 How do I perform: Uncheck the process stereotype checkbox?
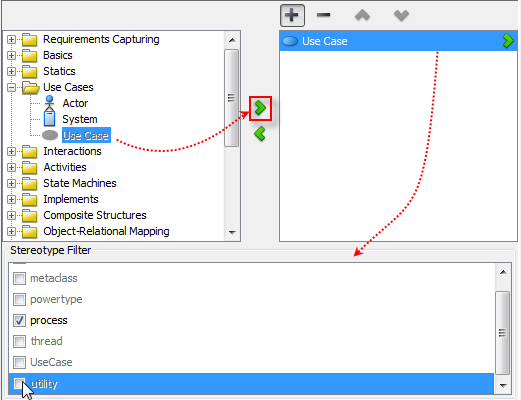point(19,320)
